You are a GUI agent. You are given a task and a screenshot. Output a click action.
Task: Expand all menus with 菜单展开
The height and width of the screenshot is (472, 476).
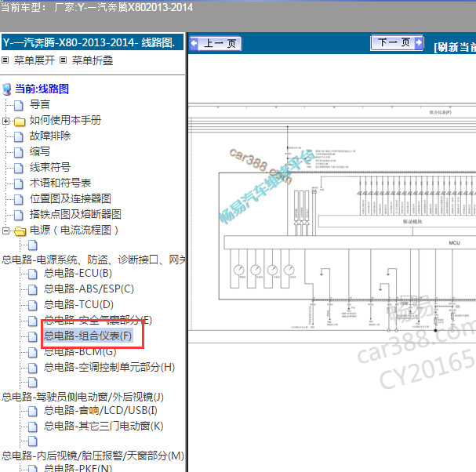35,60
